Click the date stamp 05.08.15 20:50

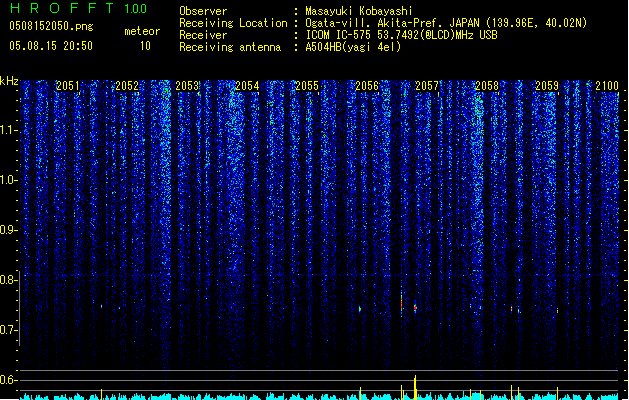coord(51,46)
